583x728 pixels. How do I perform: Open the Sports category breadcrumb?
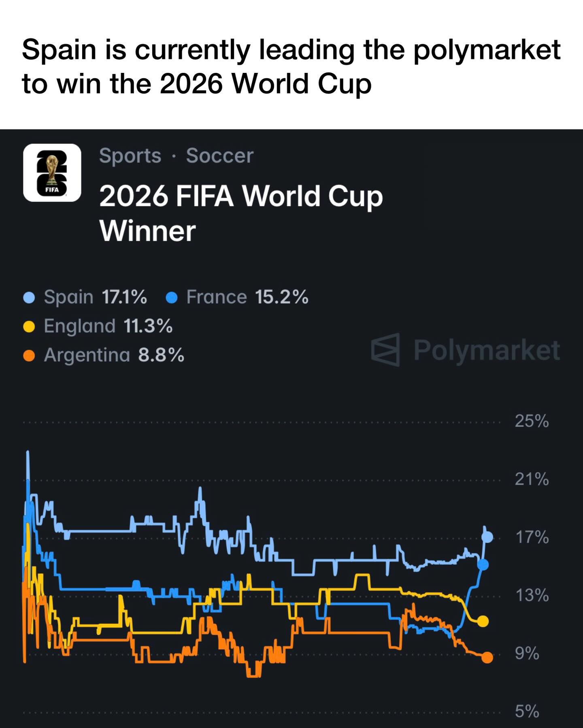point(130,156)
